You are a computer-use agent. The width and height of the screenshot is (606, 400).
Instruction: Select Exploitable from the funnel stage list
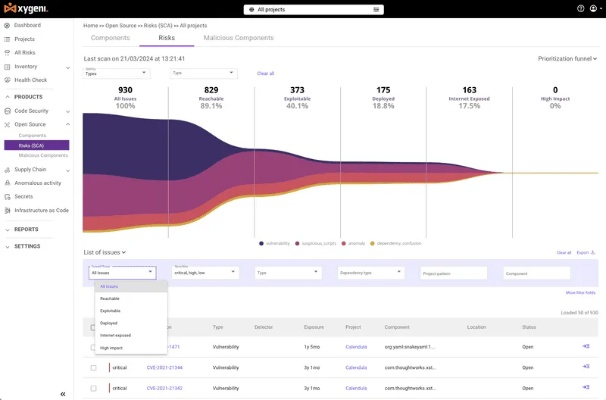pos(110,310)
